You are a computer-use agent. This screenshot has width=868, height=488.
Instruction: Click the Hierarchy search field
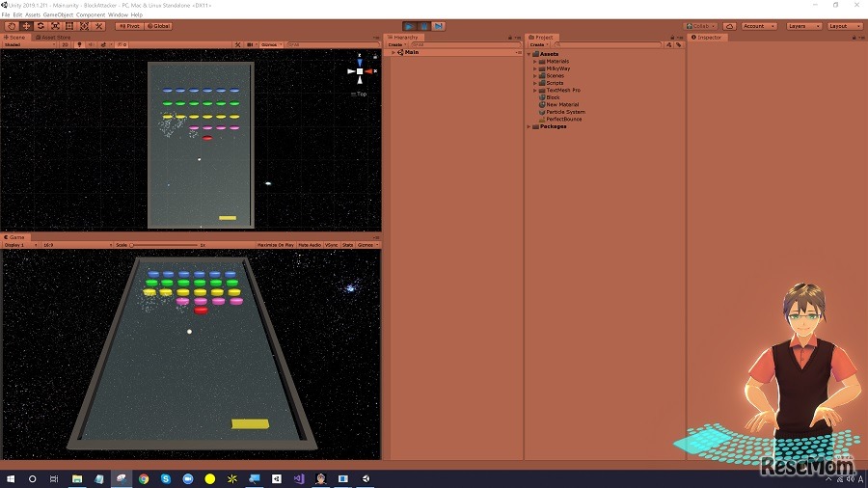466,44
